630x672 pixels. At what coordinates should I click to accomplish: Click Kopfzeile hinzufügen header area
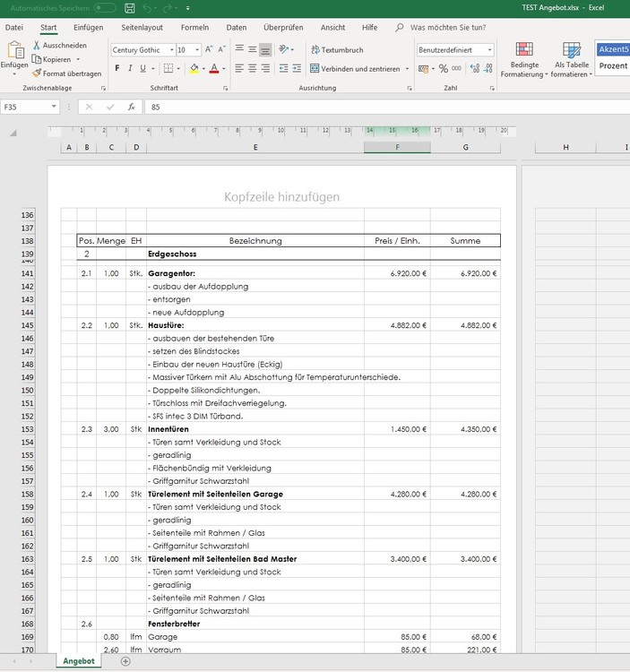281,197
